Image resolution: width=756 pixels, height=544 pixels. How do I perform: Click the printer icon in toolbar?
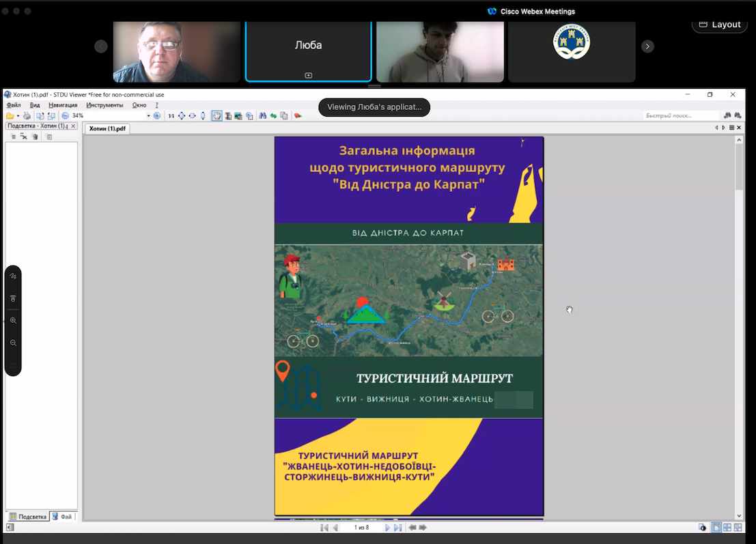point(27,116)
